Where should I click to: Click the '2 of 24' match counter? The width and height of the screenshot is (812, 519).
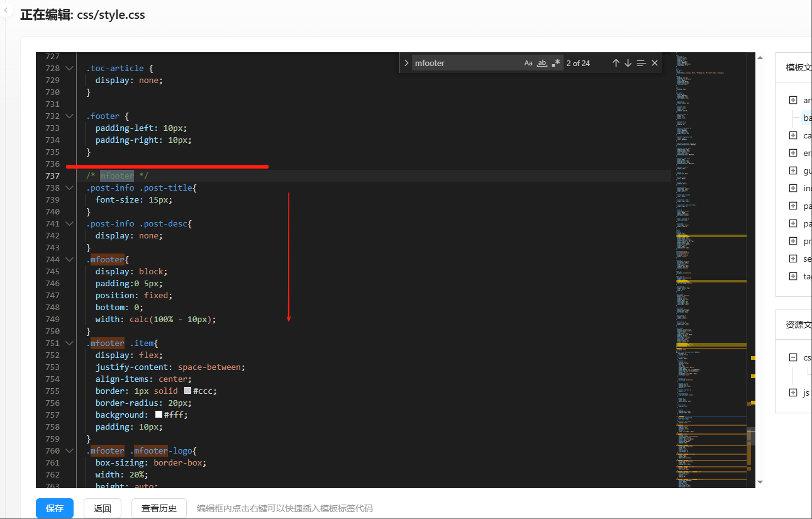[x=578, y=63]
